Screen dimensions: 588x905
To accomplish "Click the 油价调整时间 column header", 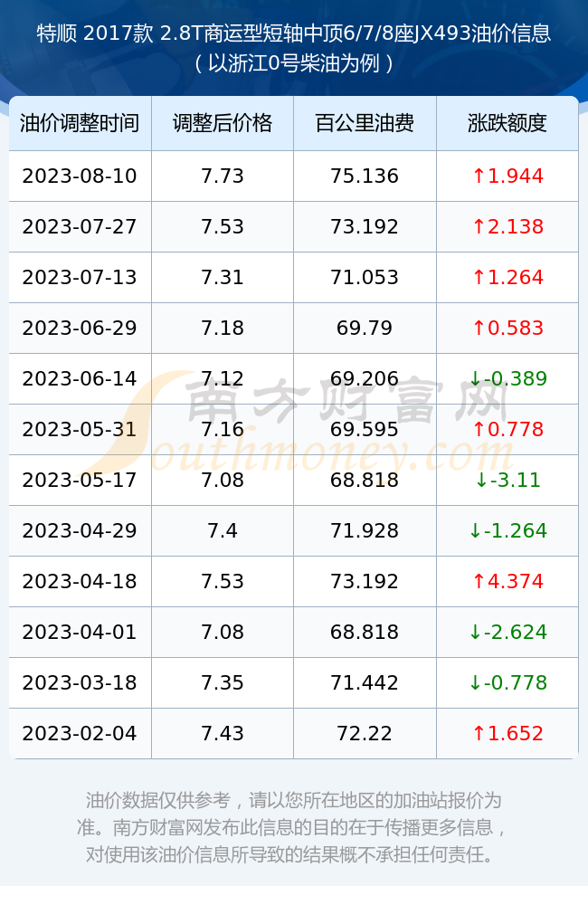I will coord(81,123).
